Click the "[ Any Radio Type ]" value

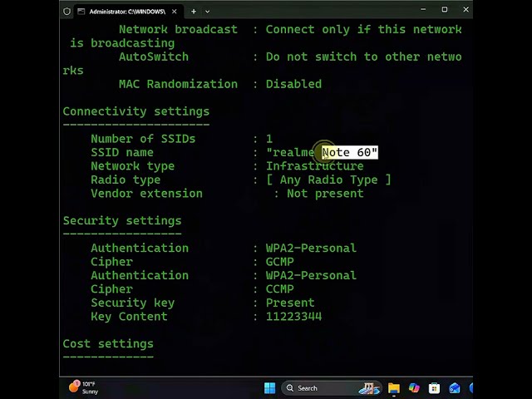click(328, 180)
